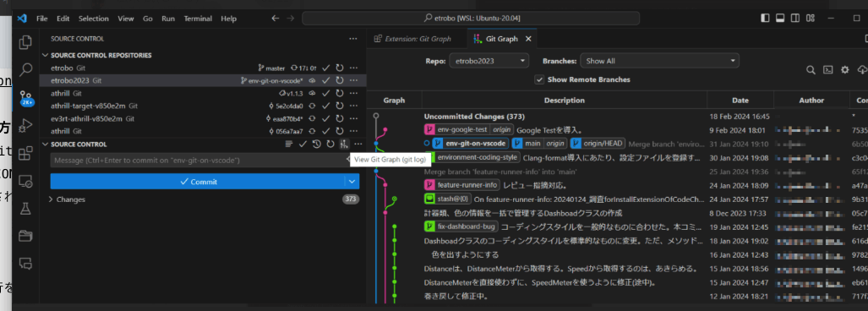868x311 pixels.
Task: Refresh the athrill-target-v850e2m repository
Action: click(339, 106)
